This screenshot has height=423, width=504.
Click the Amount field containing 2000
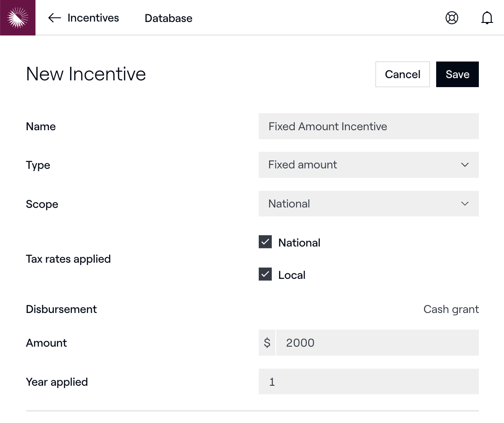point(377,343)
